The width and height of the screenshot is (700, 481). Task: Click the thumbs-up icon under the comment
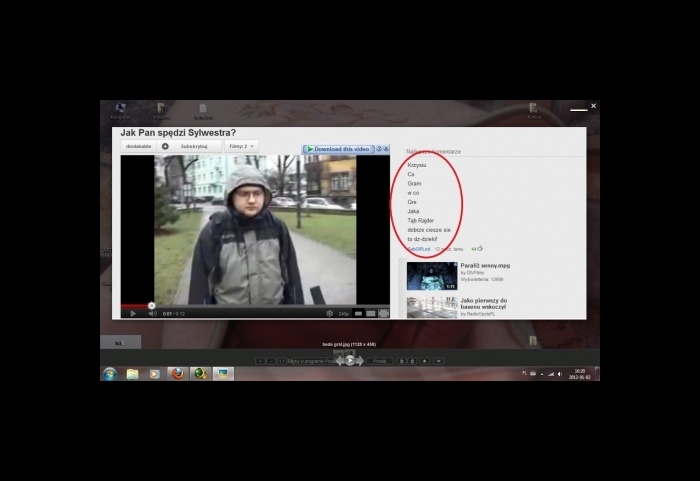tap(480, 248)
